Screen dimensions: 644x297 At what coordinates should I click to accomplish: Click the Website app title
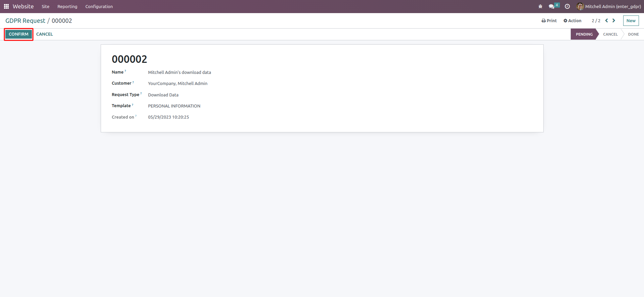[x=23, y=6]
